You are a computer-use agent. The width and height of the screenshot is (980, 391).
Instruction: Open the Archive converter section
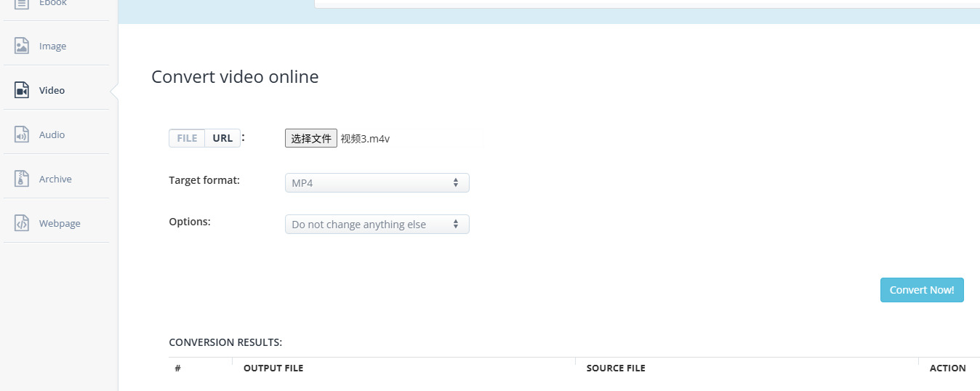tap(55, 179)
